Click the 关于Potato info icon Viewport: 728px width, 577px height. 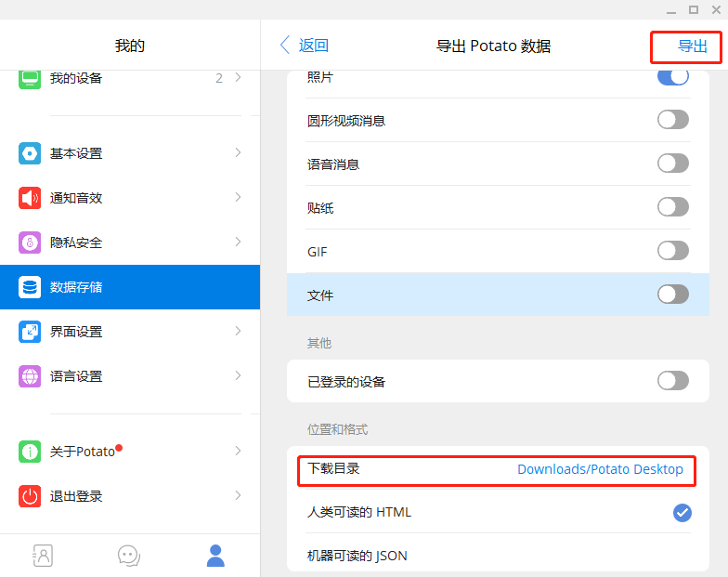(x=30, y=452)
